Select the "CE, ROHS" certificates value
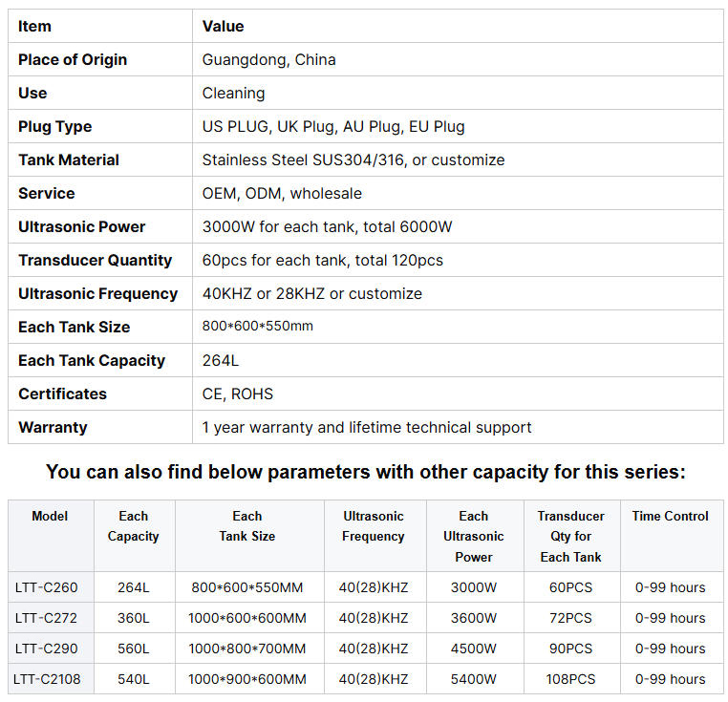728x702 pixels. coord(237,394)
